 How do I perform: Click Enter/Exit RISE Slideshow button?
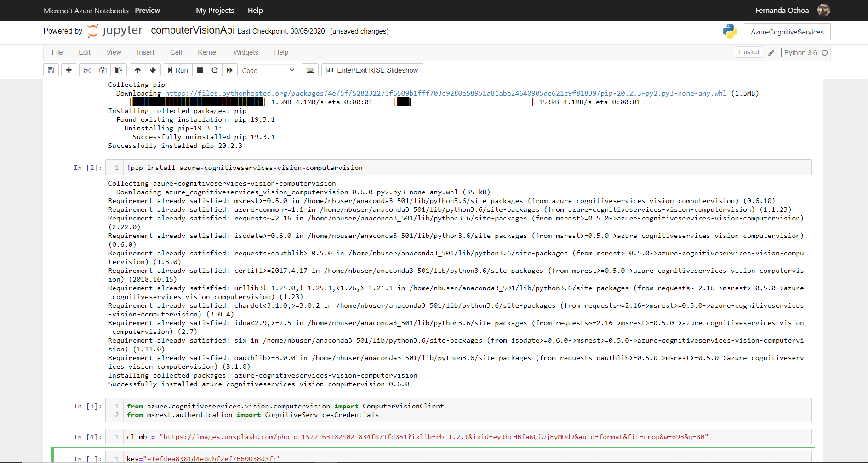tap(372, 70)
